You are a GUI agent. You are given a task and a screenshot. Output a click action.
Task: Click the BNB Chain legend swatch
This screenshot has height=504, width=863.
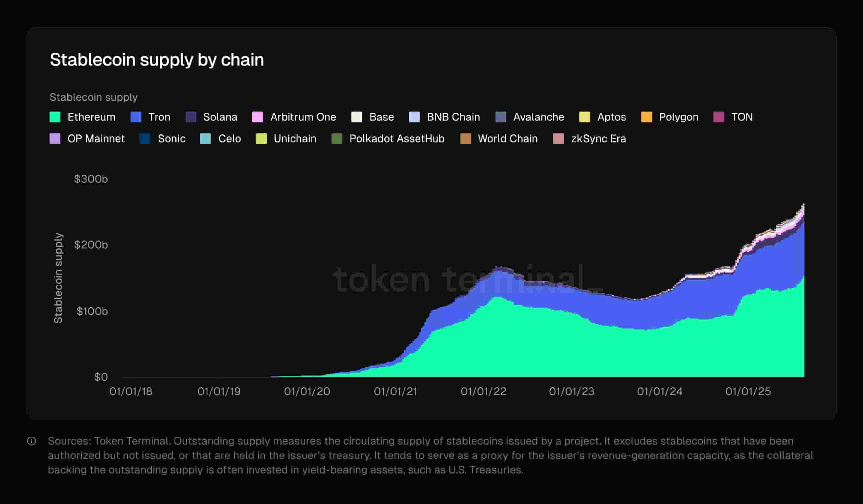click(414, 117)
